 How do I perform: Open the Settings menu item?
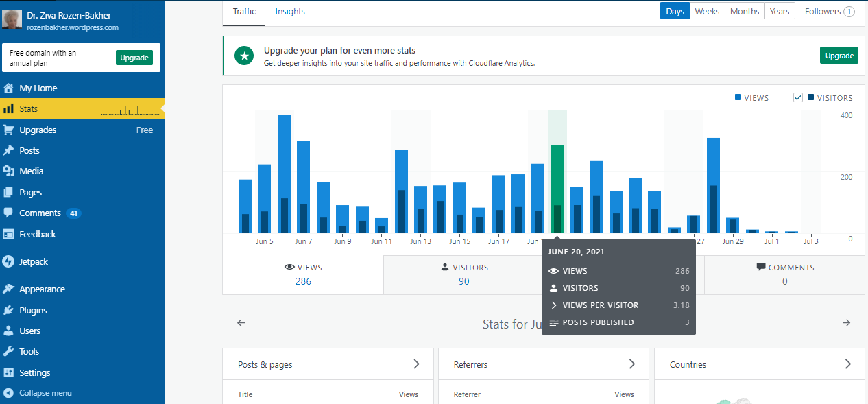click(82, 372)
